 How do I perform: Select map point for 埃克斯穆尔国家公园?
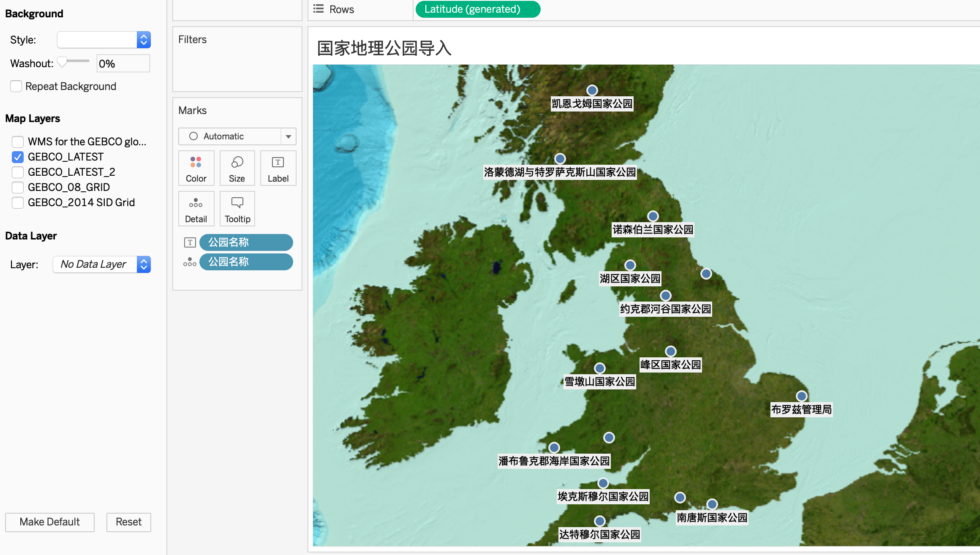click(603, 483)
